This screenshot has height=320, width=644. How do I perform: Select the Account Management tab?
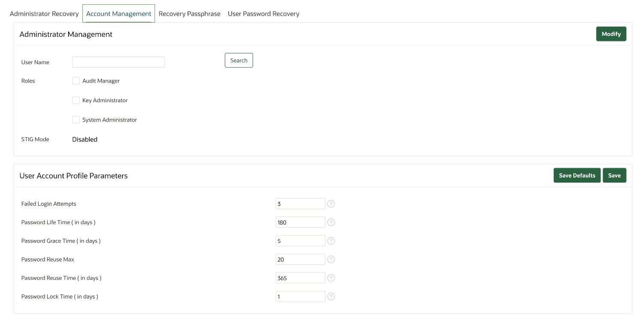point(118,13)
